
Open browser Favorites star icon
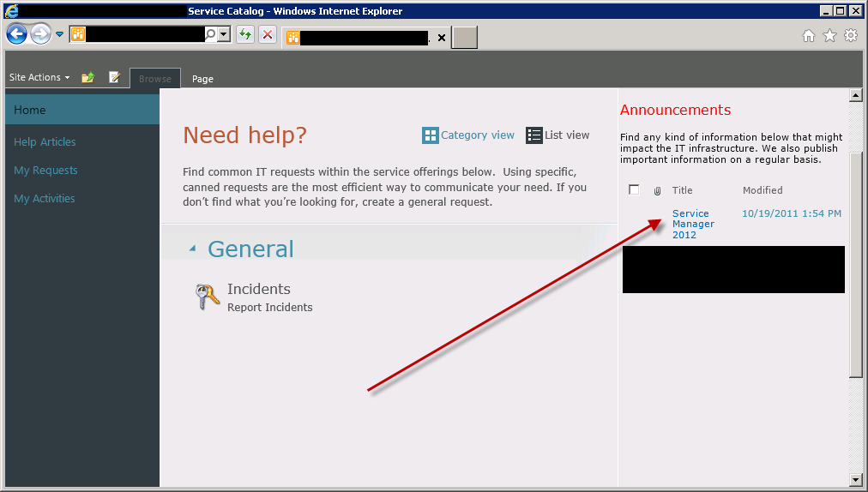pos(829,35)
